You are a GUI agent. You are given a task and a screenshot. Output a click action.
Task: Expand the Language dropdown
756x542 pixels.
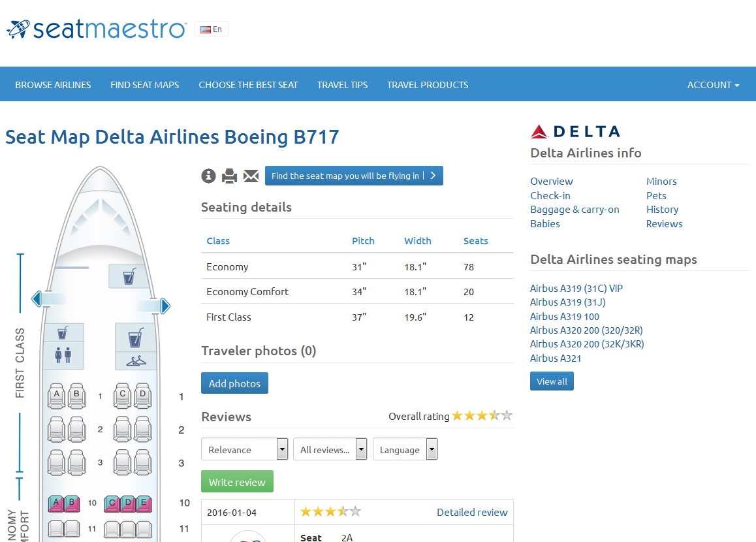[405, 449]
